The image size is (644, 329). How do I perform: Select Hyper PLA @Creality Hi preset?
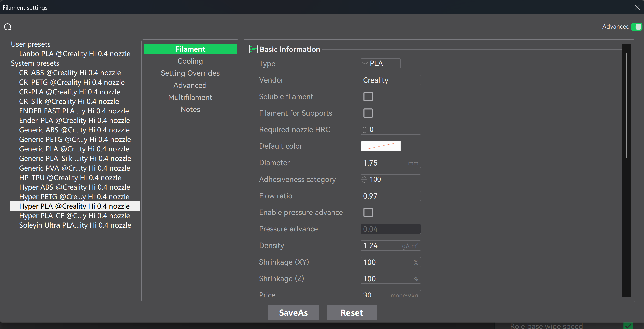(75, 206)
